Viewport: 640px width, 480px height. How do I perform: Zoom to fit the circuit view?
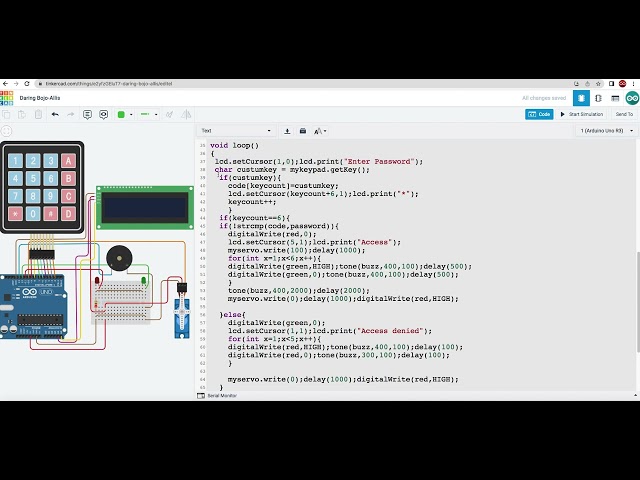point(7,131)
